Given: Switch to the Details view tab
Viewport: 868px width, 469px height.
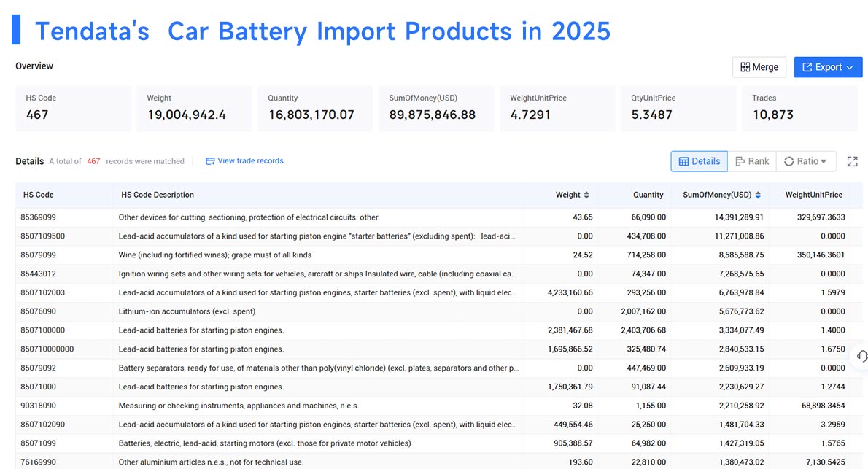Looking at the screenshot, I should pyautogui.click(x=700, y=161).
